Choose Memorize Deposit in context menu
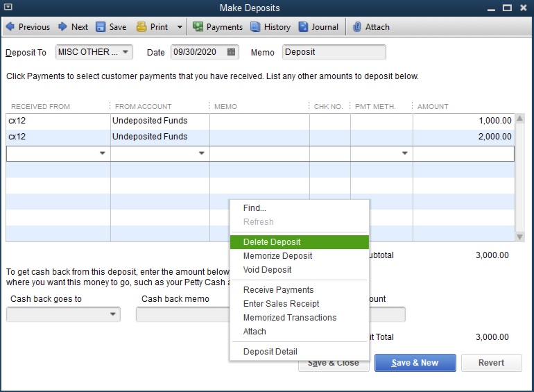This screenshot has height=392, width=534. coord(300,256)
